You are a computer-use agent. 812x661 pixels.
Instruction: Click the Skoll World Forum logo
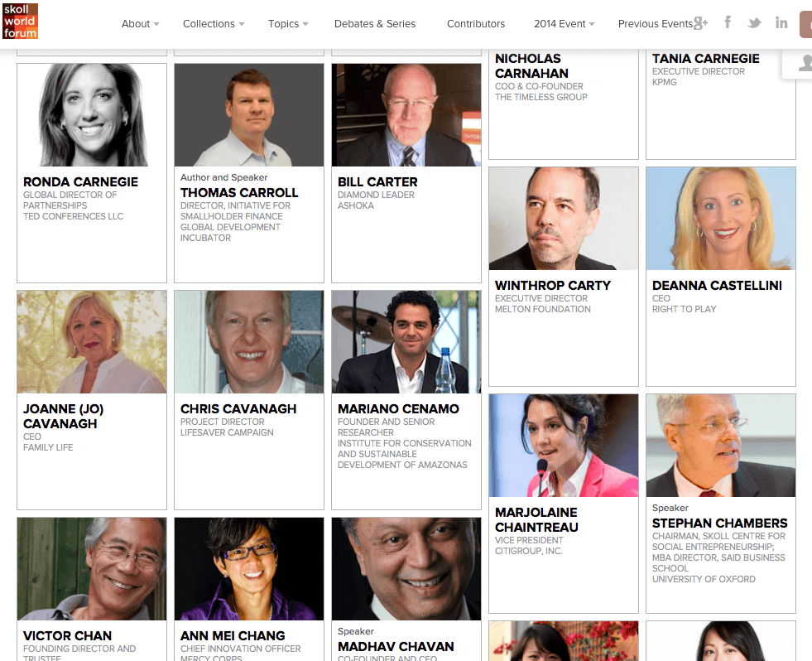20,22
